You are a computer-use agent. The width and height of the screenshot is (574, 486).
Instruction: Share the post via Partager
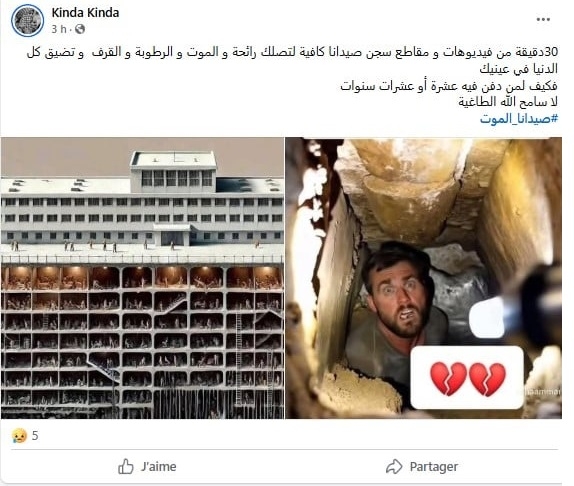[x=422, y=467]
